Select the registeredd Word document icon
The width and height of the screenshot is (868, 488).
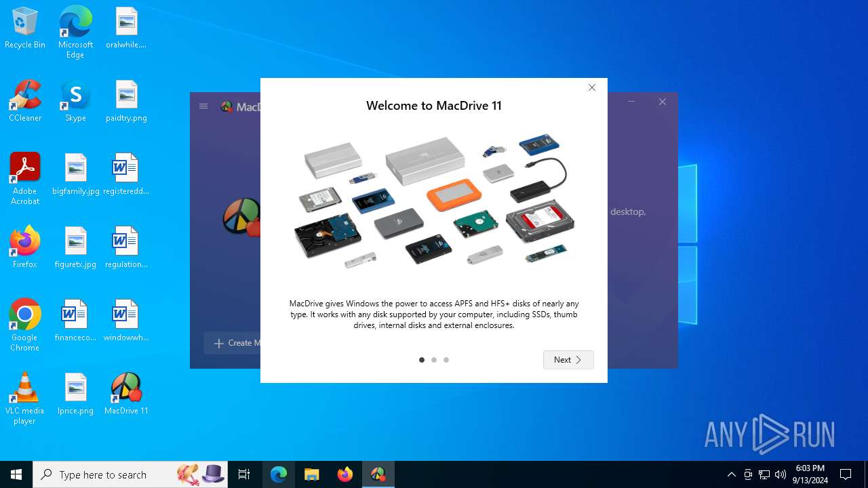coord(126,175)
